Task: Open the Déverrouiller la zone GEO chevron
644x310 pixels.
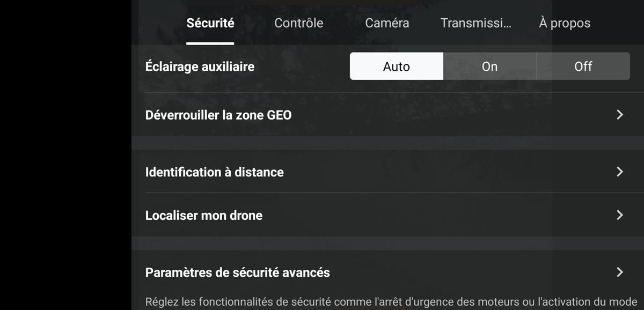Action: point(620,114)
